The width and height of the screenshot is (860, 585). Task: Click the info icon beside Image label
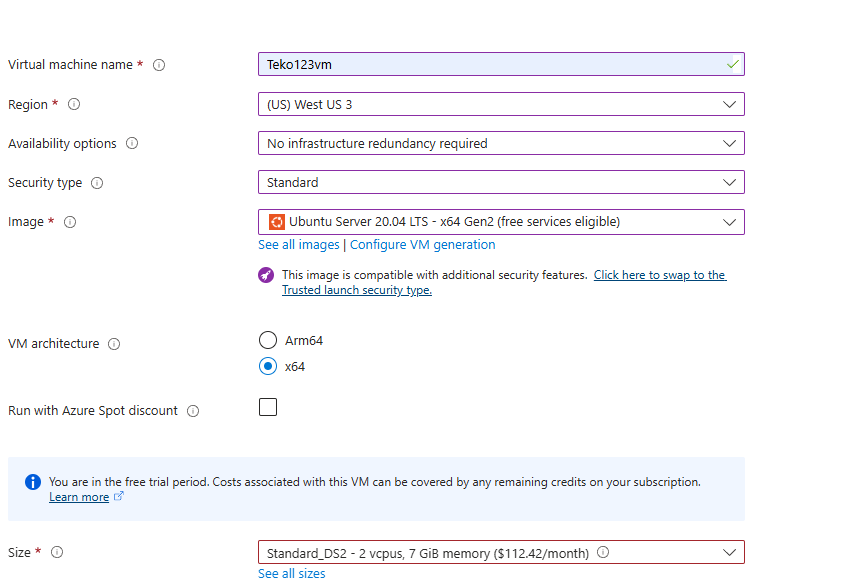pos(70,222)
